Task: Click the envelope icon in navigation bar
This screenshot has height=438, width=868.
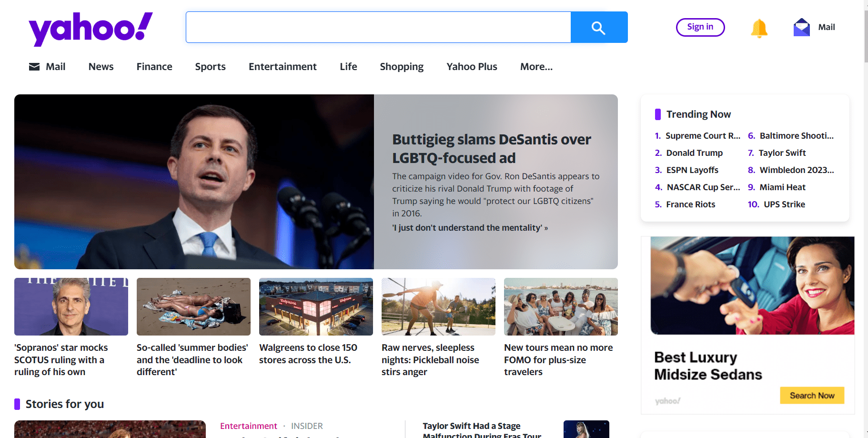Action: [34, 67]
